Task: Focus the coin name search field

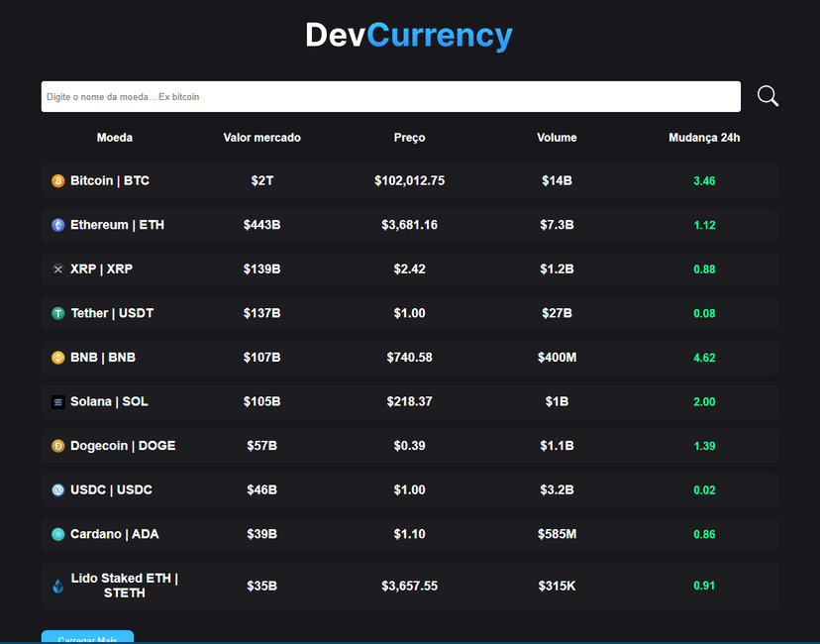Action: point(390,96)
